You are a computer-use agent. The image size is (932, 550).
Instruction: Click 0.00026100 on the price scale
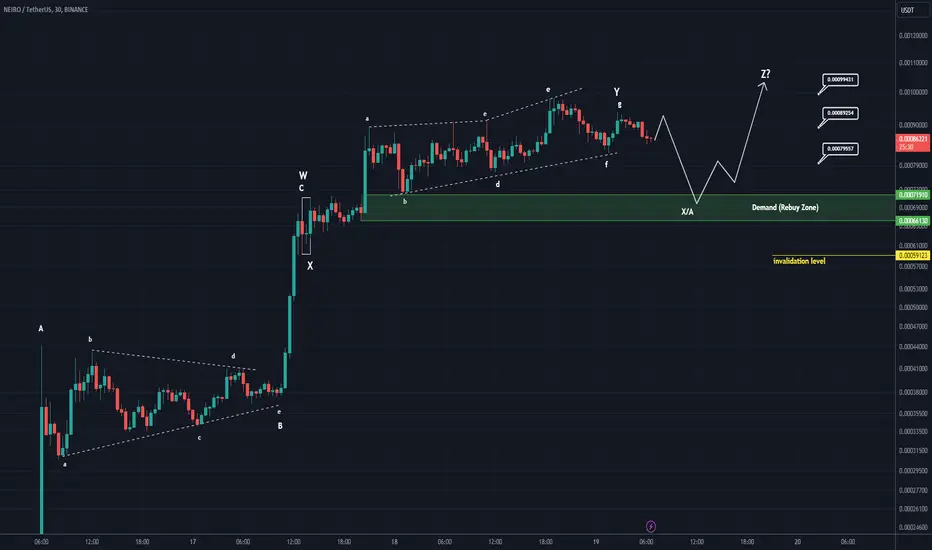[912, 509]
